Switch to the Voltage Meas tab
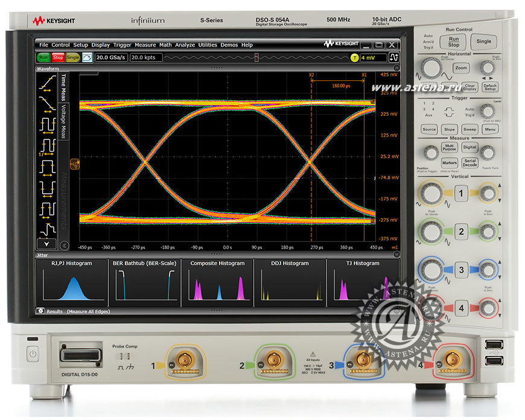525x420 pixels. pyautogui.click(x=63, y=121)
